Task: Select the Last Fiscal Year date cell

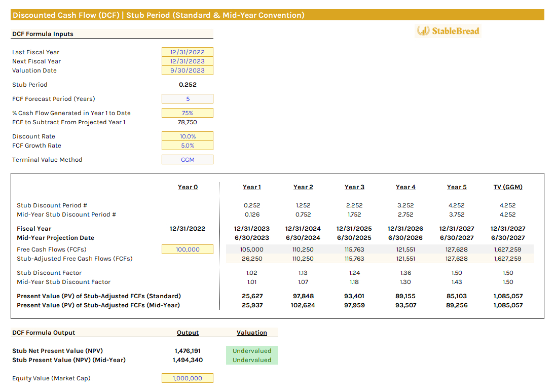Action: pos(188,52)
